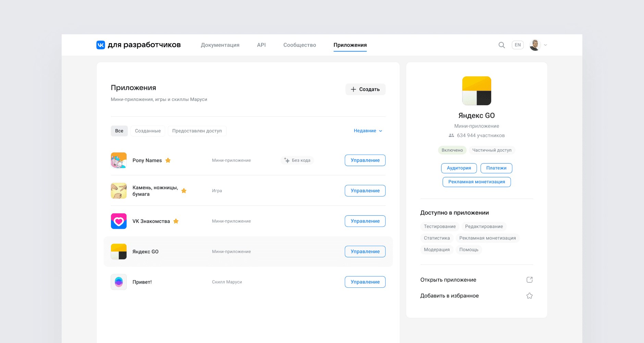Click the open-in-new-window icon
Image resolution: width=644 pixels, height=343 pixels.
click(530, 280)
